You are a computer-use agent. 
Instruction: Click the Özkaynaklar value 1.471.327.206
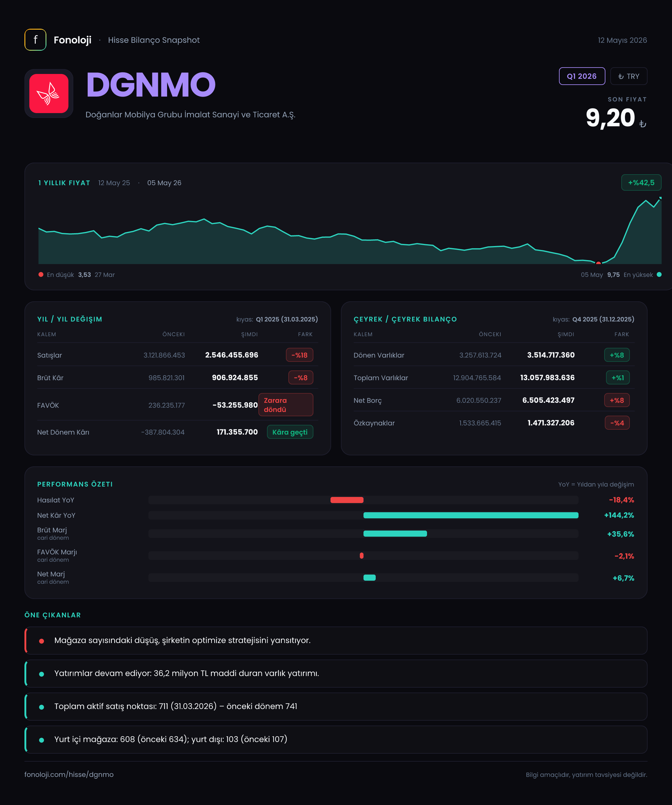[x=551, y=423]
